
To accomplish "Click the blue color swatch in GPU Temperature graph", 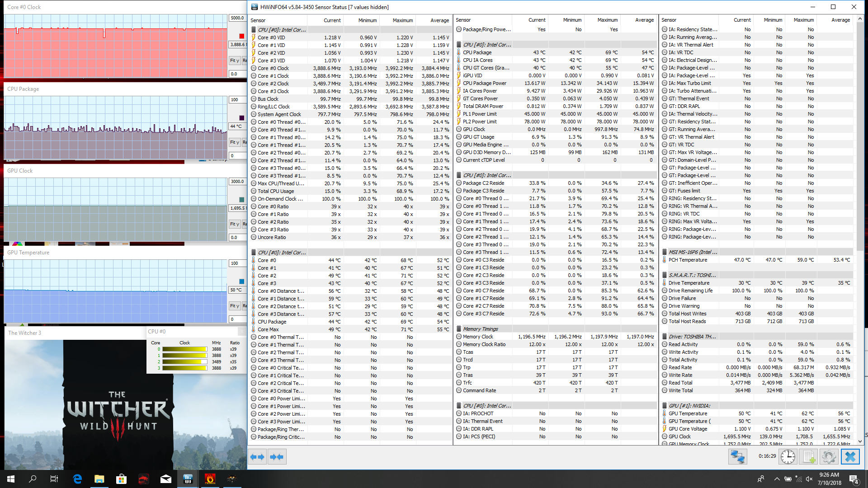I will pos(241,282).
